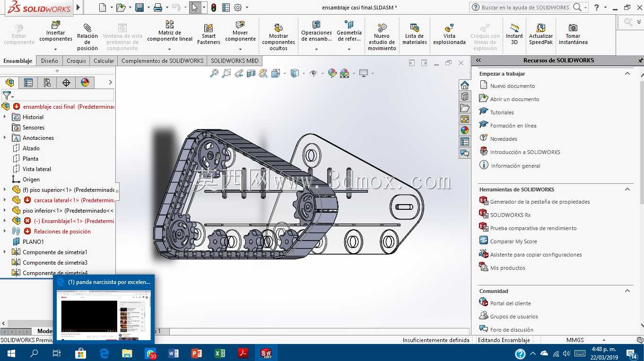The width and height of the screenshot is (644, 361).
Task: Click Vista explosionada tool
Action: (x=449, y=34)
